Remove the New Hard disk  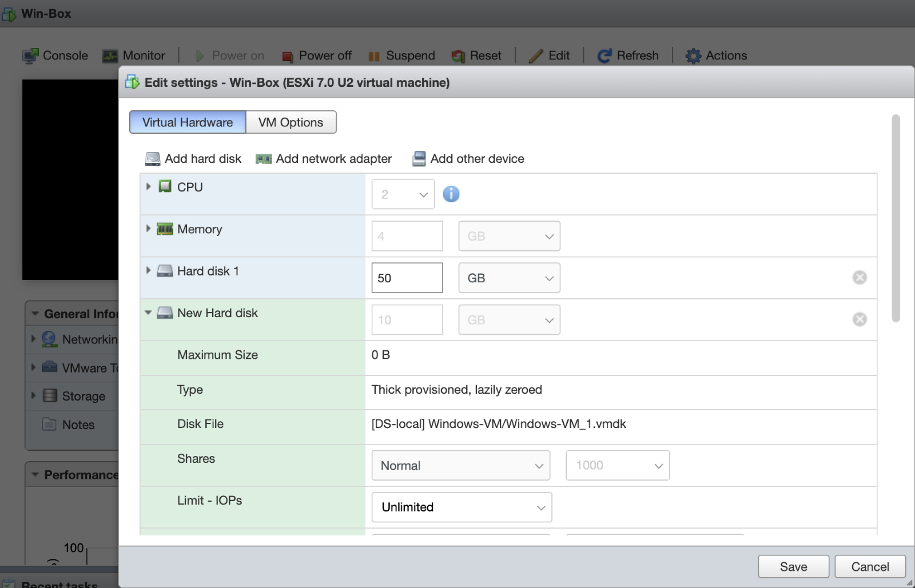point(860,319)
